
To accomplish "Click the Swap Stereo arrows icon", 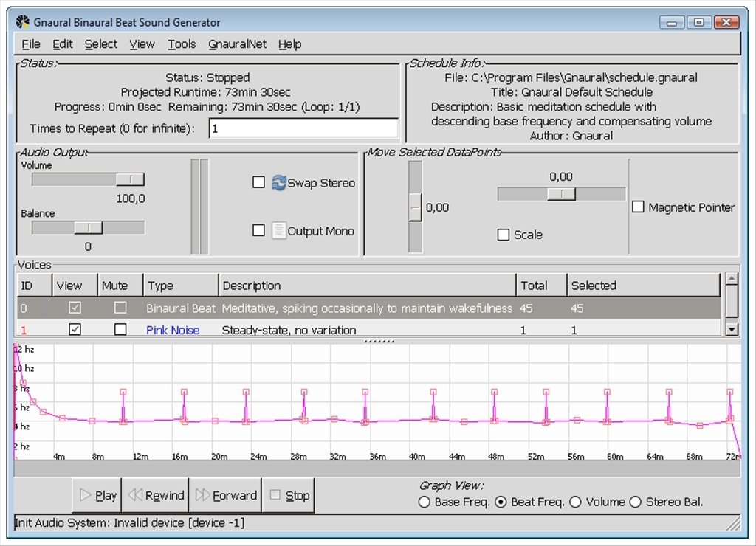I will pos(278,183).
